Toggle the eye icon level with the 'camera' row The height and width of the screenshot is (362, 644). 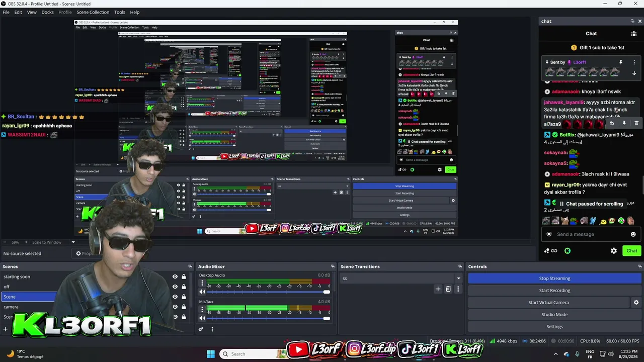[x=175, y=307]
